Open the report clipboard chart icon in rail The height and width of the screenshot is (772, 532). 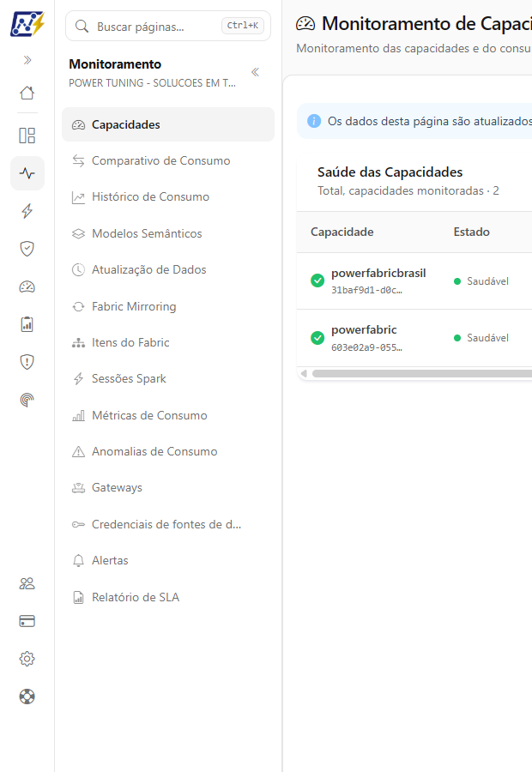[x=27, y=324]
